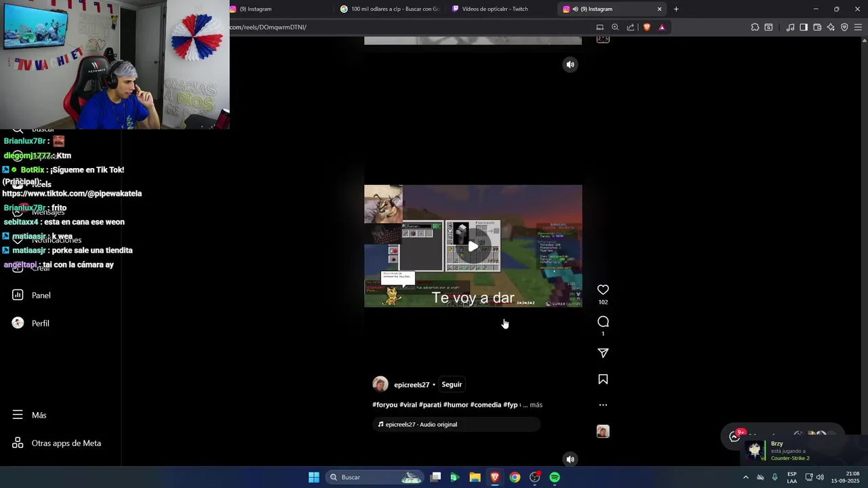Image resolution: width=868 pixels, height=488 pixels.
Task: Open File Explorer from the taskbar
Action: coord(475,477)
